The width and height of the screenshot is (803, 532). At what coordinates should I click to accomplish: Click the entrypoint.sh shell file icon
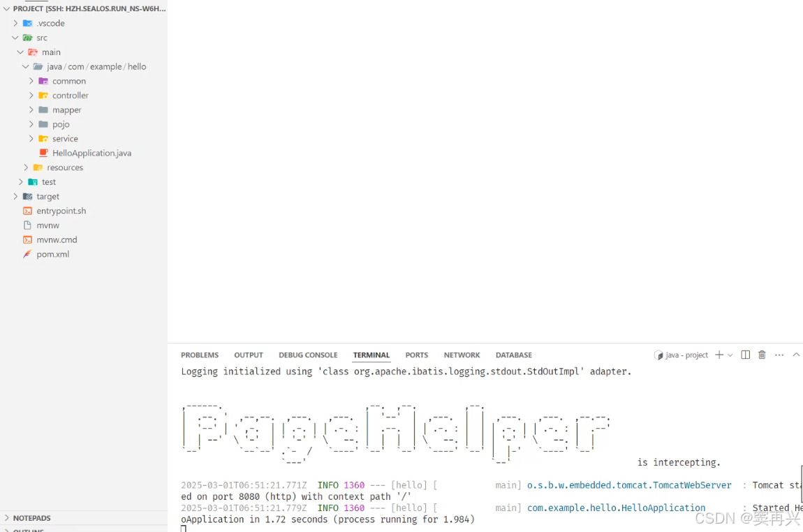point(28,210)
